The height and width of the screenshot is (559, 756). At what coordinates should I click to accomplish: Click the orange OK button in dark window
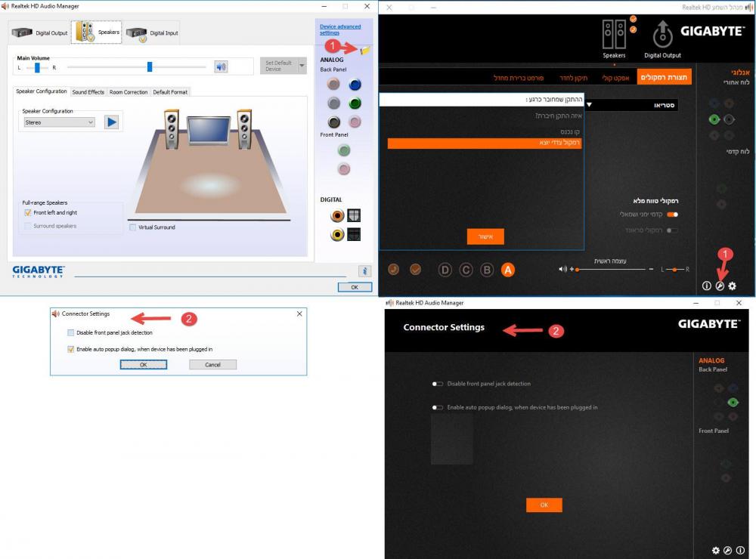544,505
